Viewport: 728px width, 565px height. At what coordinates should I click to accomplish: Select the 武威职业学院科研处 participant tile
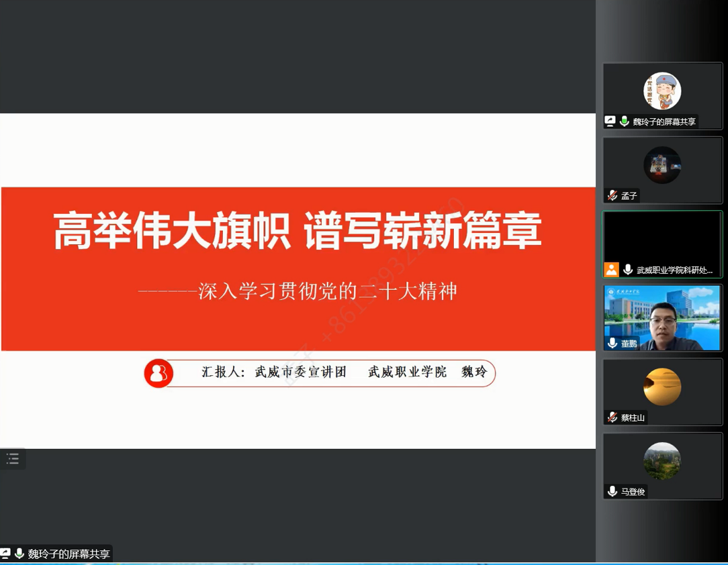click(662, 244)
